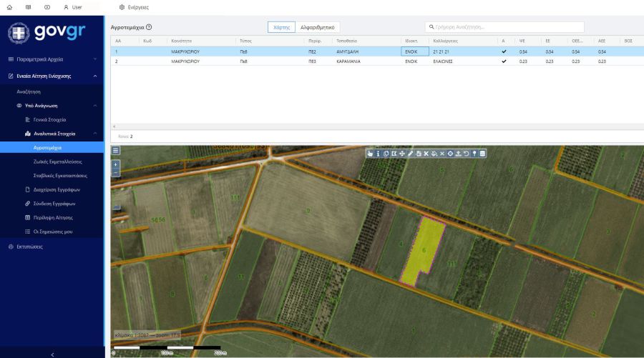The image size is (644, 358).
Task: Open the map hamburger menu button
Action: coord(116,151)
